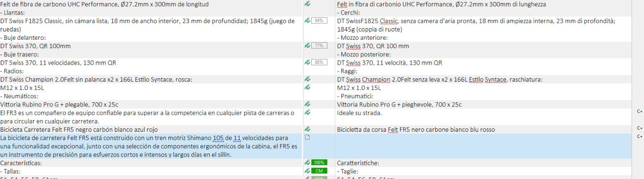The height and width of the screenshot is (179, 644).
Task: Click the target line '- Pneumatici:'
Action: [x=355, y=96]
